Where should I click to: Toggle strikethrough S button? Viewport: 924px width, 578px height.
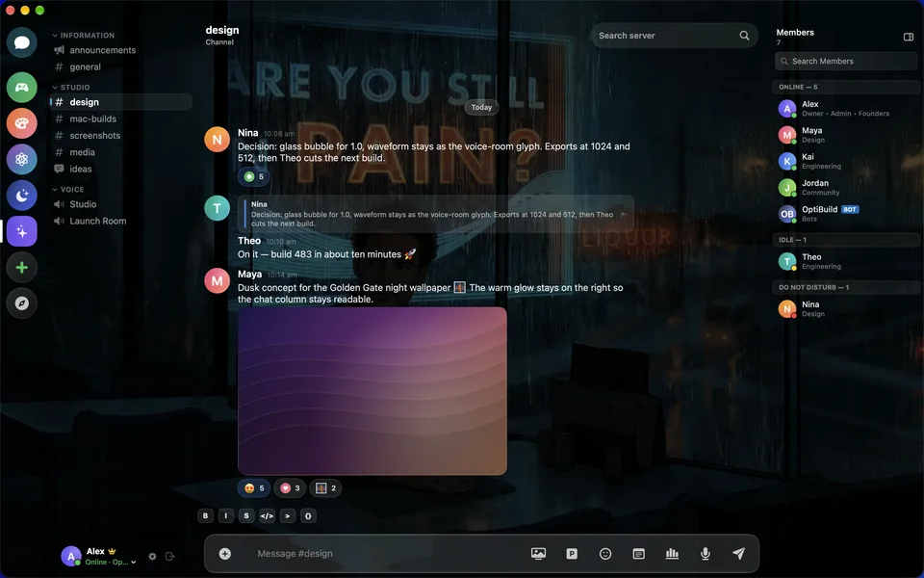[246, 515]
